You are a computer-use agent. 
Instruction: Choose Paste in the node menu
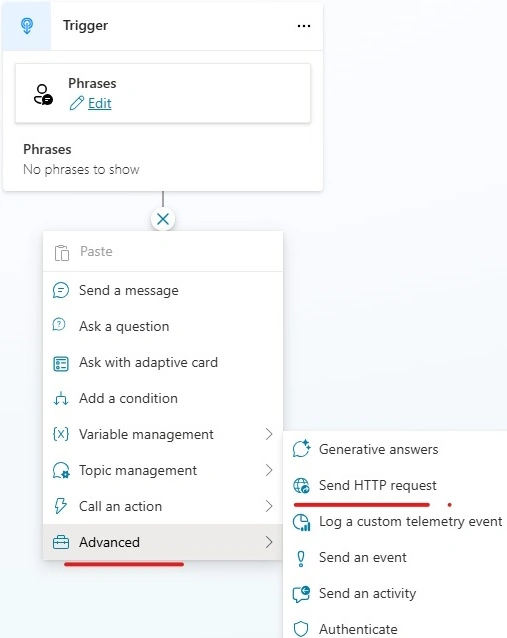click(163, 251)
